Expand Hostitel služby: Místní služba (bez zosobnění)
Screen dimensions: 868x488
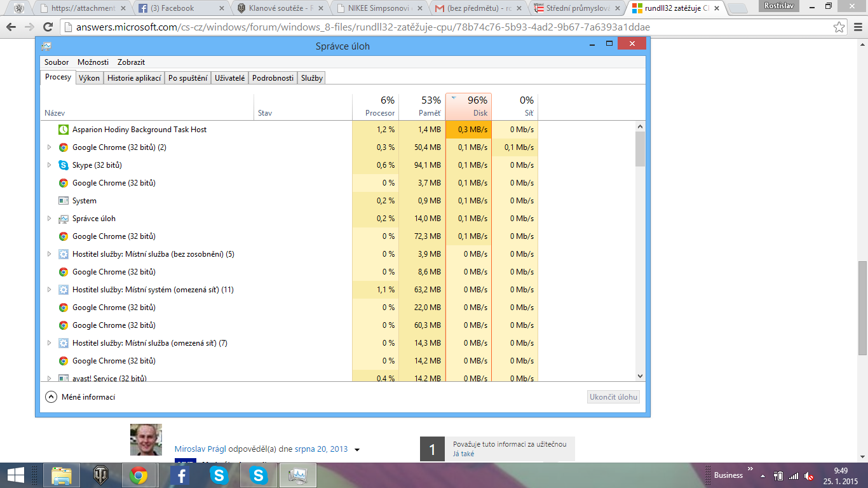[x=50, y=254]
